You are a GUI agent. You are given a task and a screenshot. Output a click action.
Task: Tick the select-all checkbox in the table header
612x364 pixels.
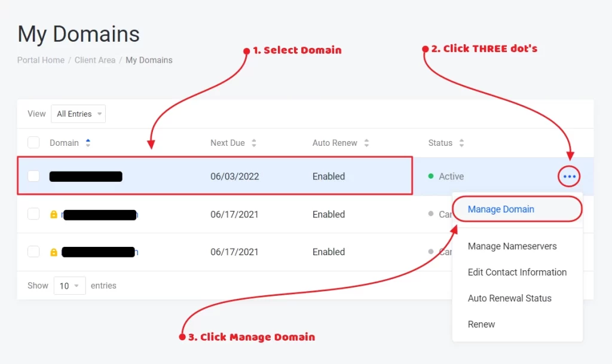33,142
